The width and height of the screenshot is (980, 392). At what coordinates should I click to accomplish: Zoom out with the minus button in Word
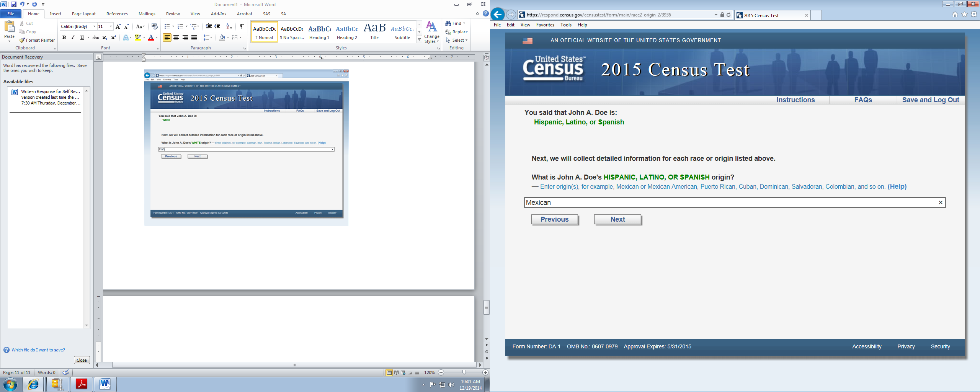(x=441, y=372)
